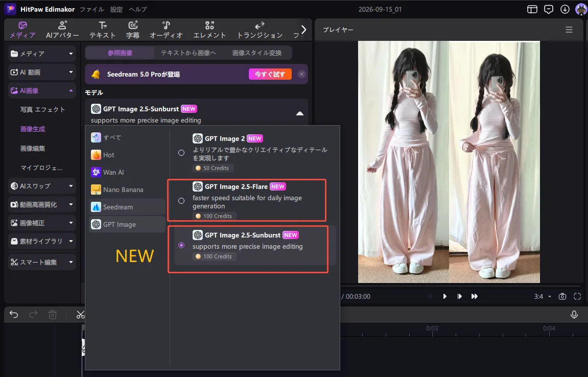Select 画像編集 in sidebar
Viewport: 588px width, 377px height.
point(33,149)
